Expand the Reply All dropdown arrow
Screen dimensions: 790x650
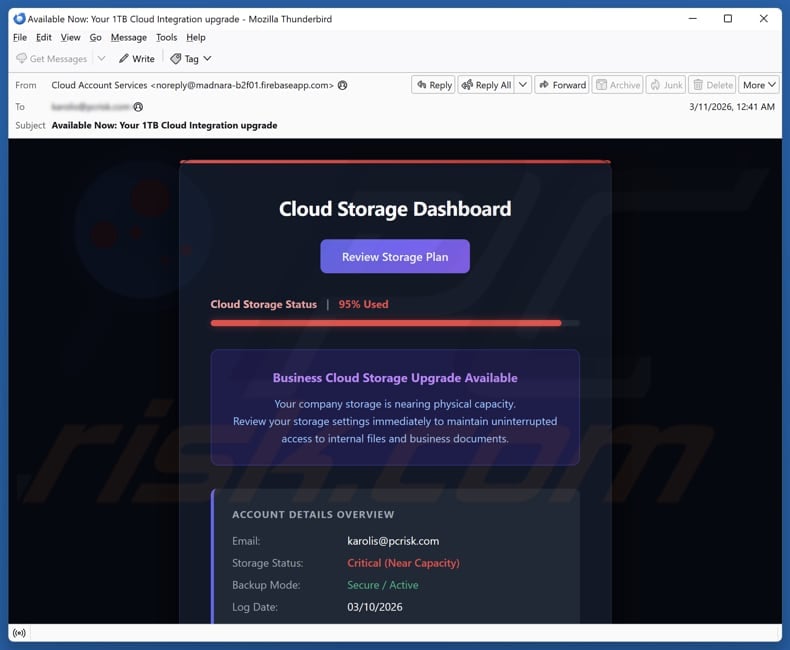pyautogui.click(x=523, y=85)
